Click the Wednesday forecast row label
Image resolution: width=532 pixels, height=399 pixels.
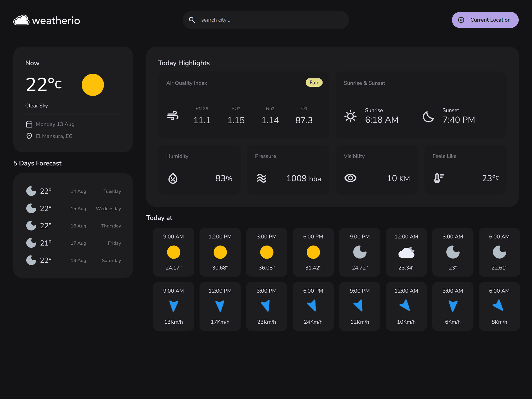(108, 209)
